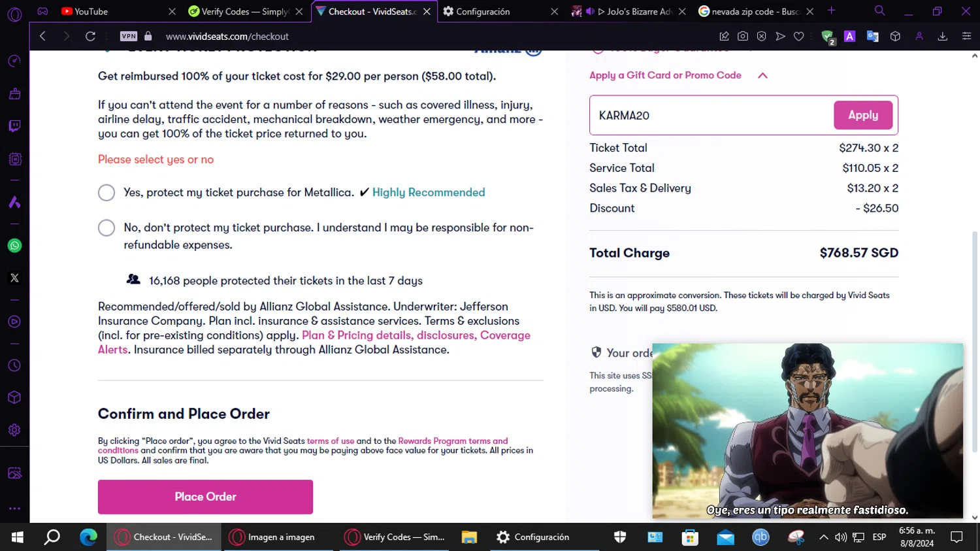The height and width of the screenshot is (551, 980).
Task: Open File Explorer from taskbar
Action: [469, 537]
